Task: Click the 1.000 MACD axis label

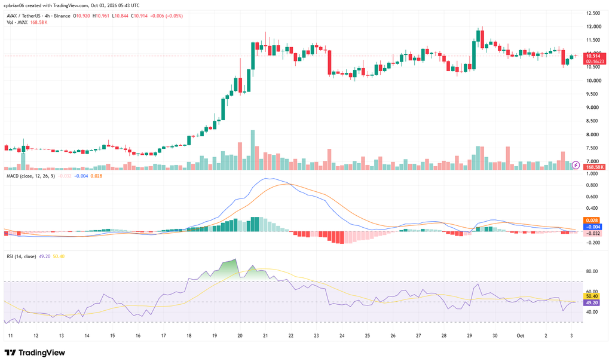Action: (592, 174)
